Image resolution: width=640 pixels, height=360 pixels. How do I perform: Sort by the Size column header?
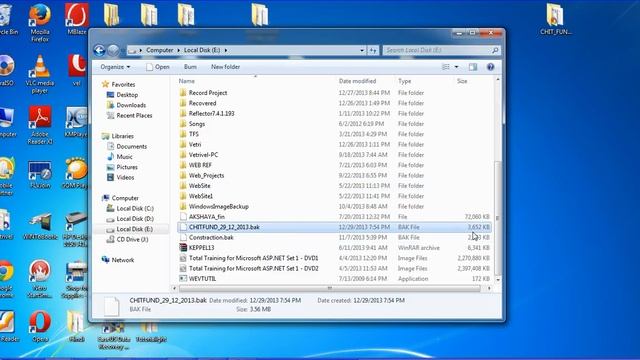473,81
